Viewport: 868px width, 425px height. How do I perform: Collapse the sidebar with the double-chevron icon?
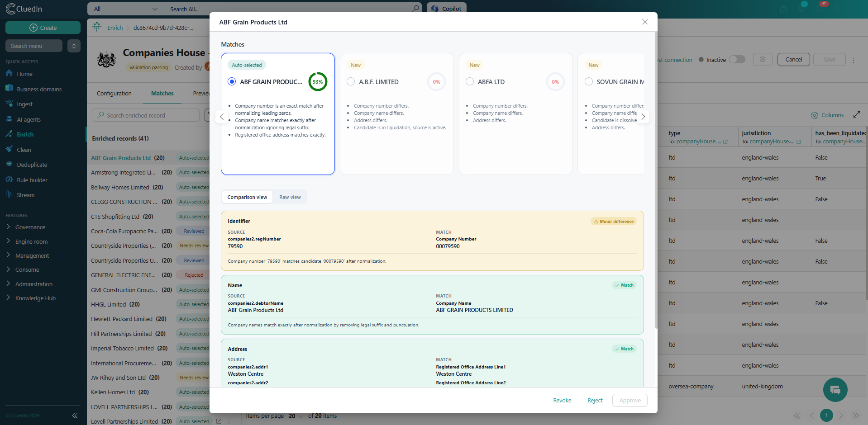(75, 416)
